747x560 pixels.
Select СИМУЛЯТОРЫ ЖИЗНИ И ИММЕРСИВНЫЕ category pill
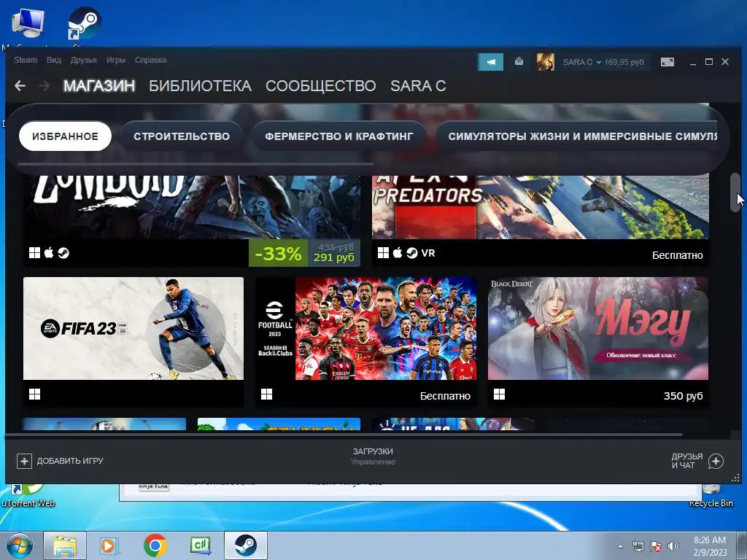(x=576, y=136)
